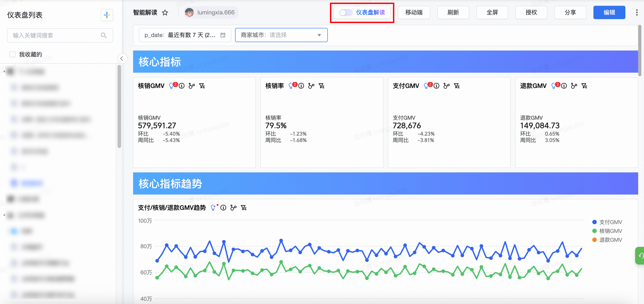The height and width of the screenshot is (304, 644).
Task: Click the filter icon on 退款GMV card
Action: 584,86
